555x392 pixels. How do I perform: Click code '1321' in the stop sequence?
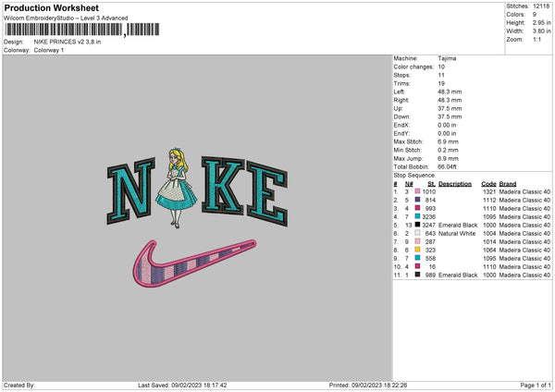tap(489, 191)
